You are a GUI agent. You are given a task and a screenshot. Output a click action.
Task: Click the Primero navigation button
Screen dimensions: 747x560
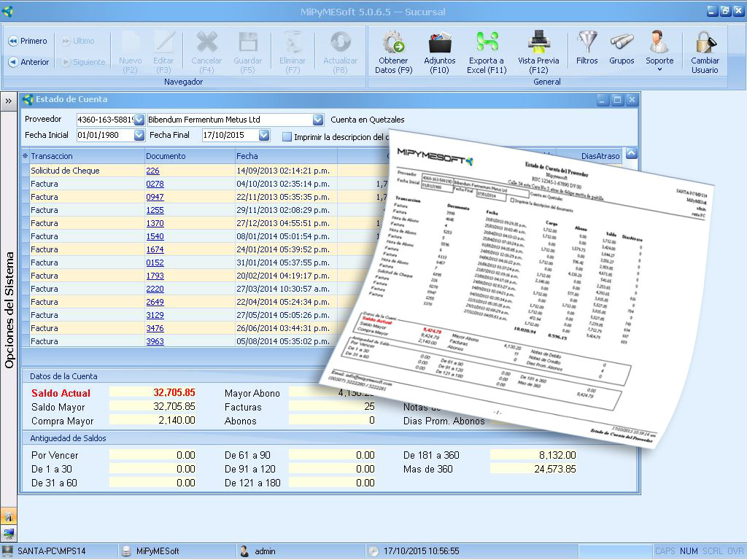(28, 41)
